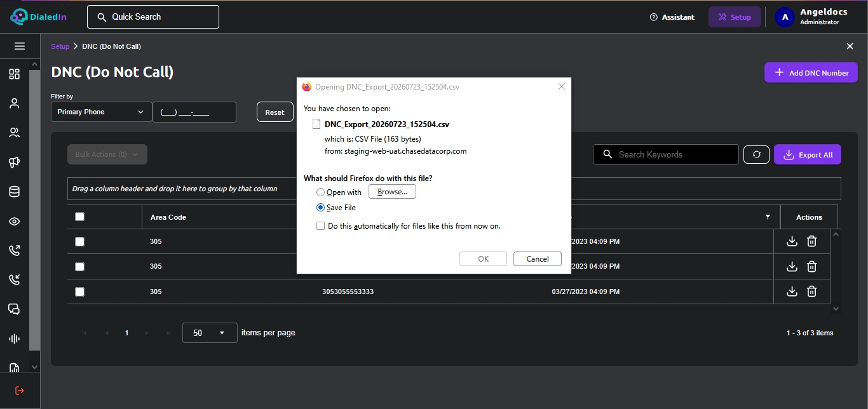Open the database icon in sidebar
The width and height of the screenshot is (868, 409).
[15, 192]
